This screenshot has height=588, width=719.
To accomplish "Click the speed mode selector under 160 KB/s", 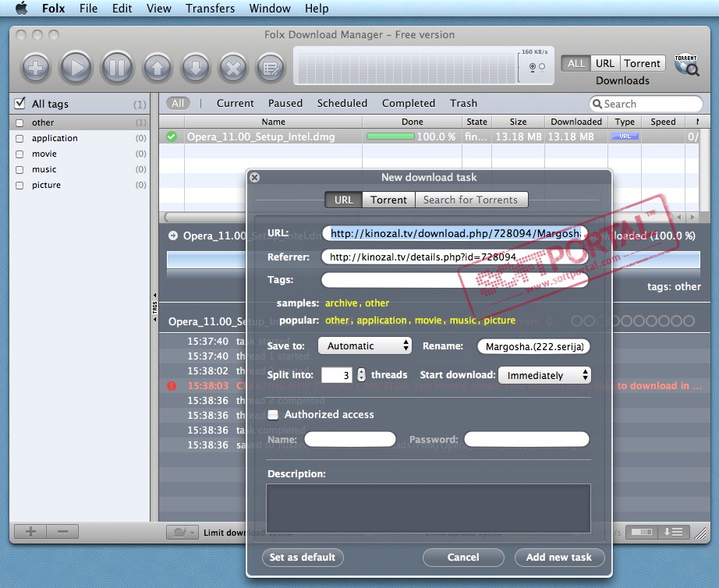I will pos(537,67).
